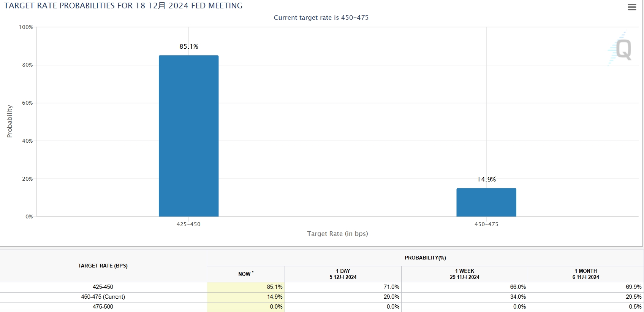Image resolution: width=644 pixels, height=312 pixels.
Task: Click the TARGET RATE (BPS) header cell
Action: coord(103,266)
